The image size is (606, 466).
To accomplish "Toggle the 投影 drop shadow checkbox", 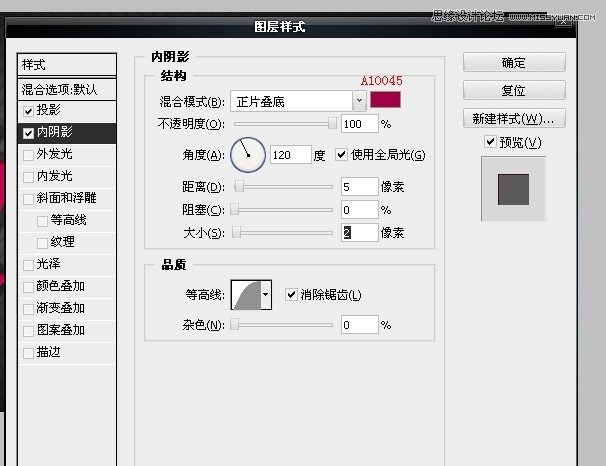I will (28, 111).
